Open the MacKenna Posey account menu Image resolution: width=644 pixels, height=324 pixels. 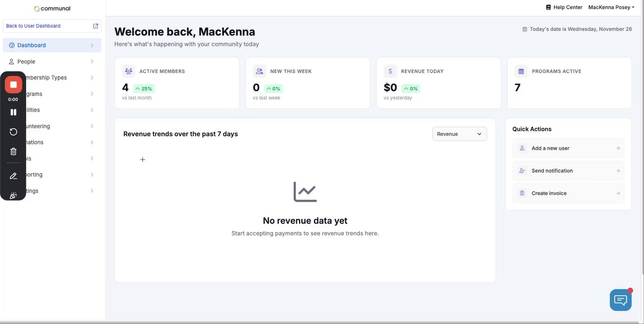pos(611,7)
